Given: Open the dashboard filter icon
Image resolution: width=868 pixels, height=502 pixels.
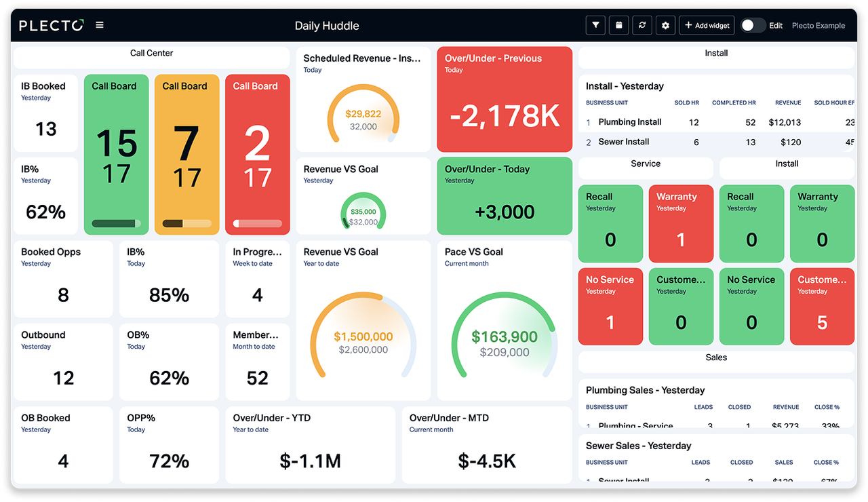Looking at the screenshot, I should coord(595,24).
